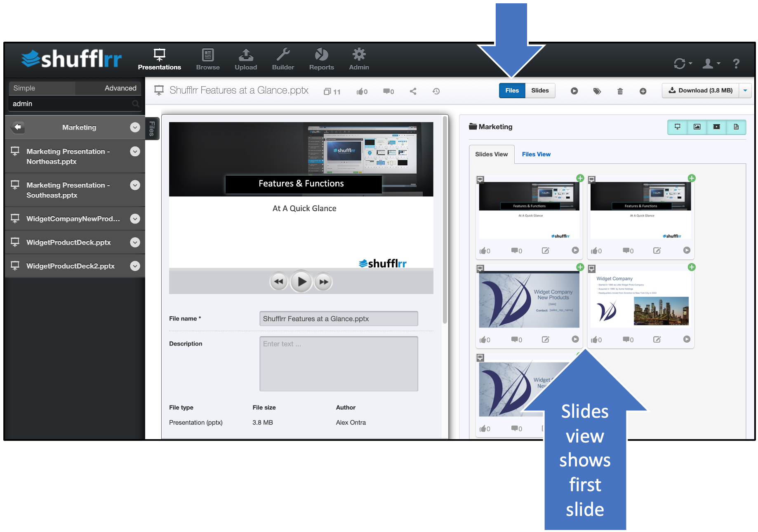Click the preview panel vertical scrollbar
The width and height of the screenshot is (758, 532).
click(445, 220)
